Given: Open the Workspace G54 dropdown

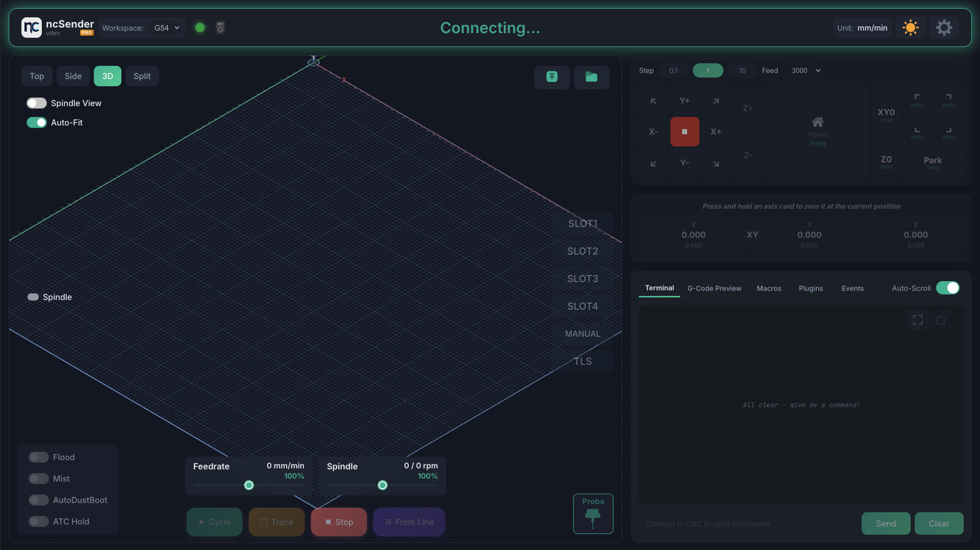Looking at the screenshot, I should coord(167,28).
